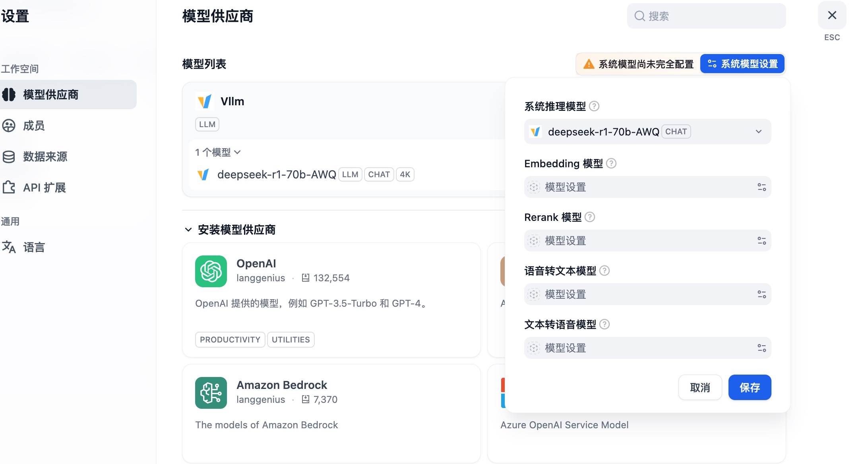Click the OpenAI logo icon
The height and width of the screenshot is (464, 868).
(x=211, y=271)
